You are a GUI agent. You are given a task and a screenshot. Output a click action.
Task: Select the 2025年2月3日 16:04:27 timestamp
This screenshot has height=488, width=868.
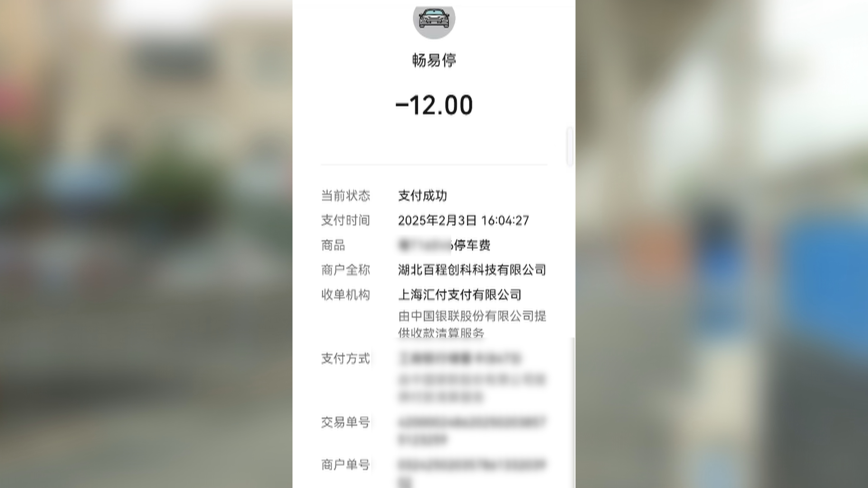[463, 221]
